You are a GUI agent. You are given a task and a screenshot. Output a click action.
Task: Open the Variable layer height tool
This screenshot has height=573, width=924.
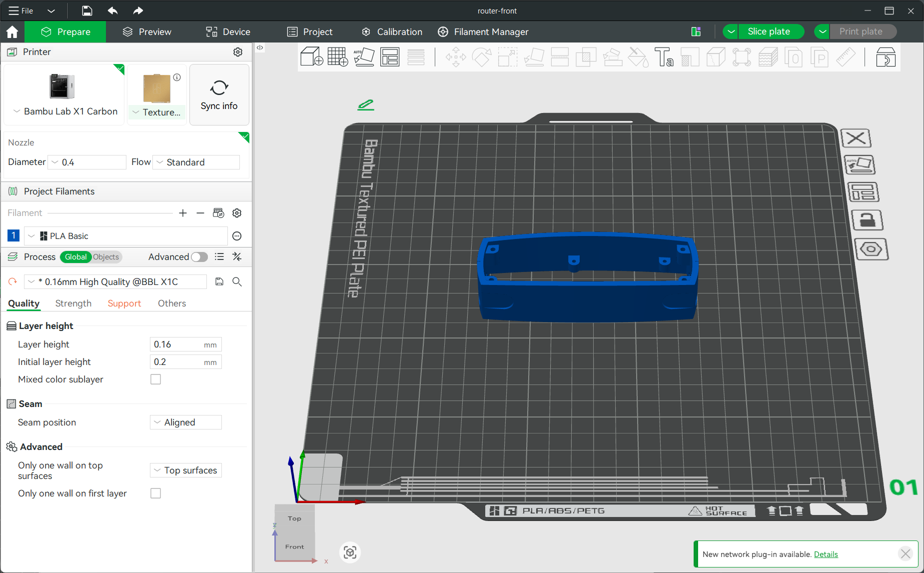point(416,57)
